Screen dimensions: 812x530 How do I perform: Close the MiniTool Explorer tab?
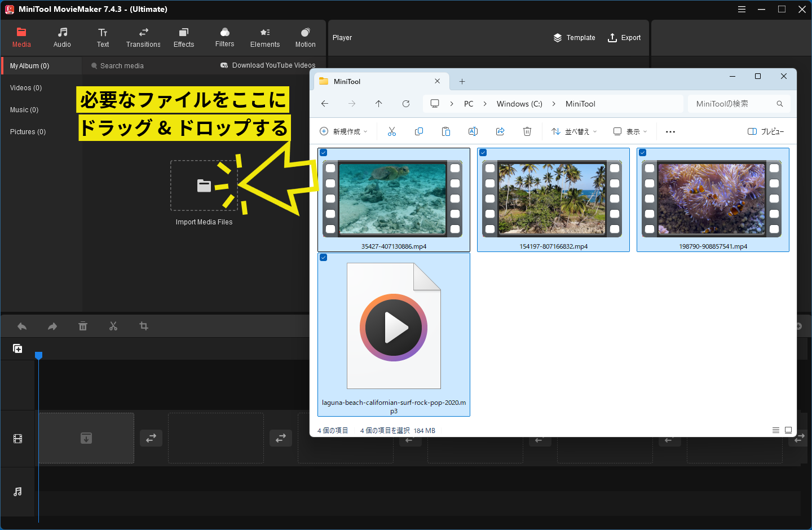(437, 81)
